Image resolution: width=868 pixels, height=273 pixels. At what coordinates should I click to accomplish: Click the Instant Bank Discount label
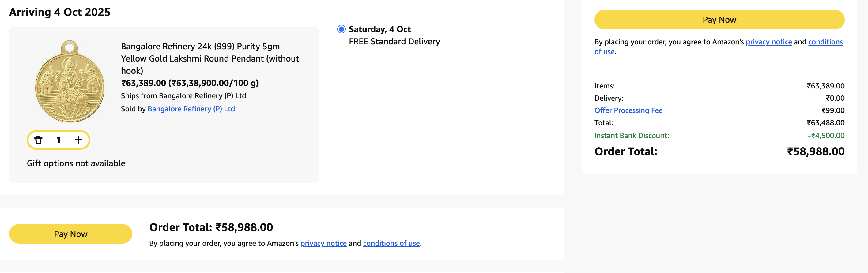(x=632, y=135)
